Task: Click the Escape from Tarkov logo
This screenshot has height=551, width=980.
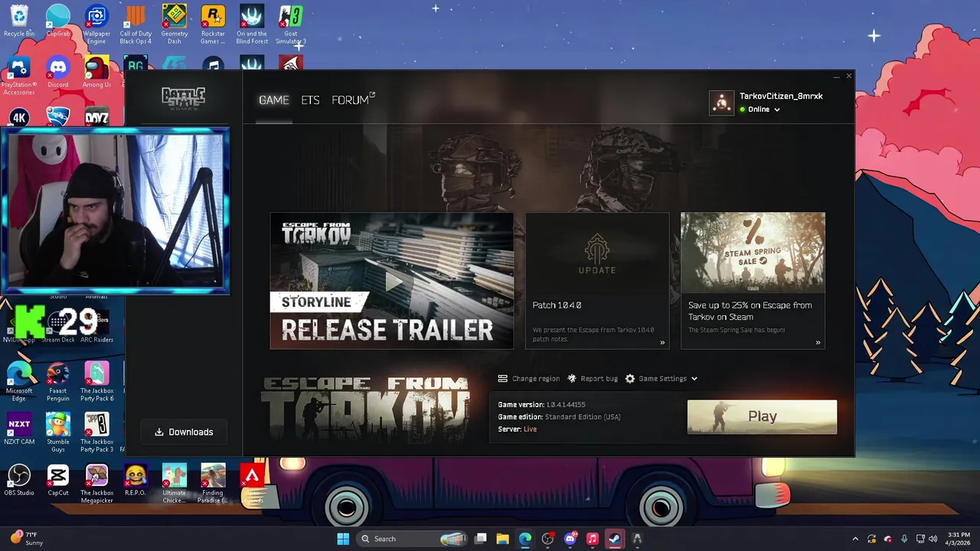Action: point(365,408)
